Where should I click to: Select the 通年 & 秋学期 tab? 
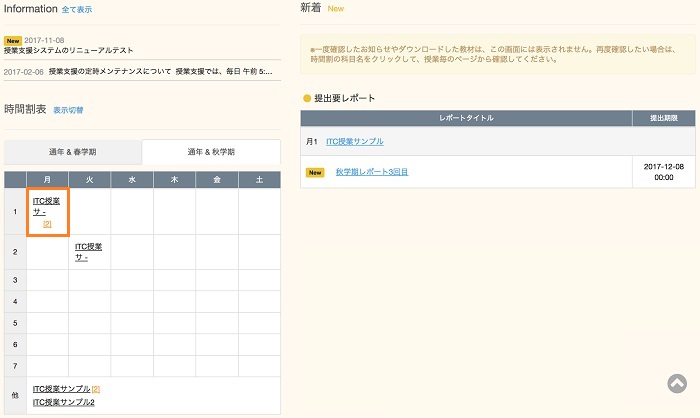tap(211, 152)
